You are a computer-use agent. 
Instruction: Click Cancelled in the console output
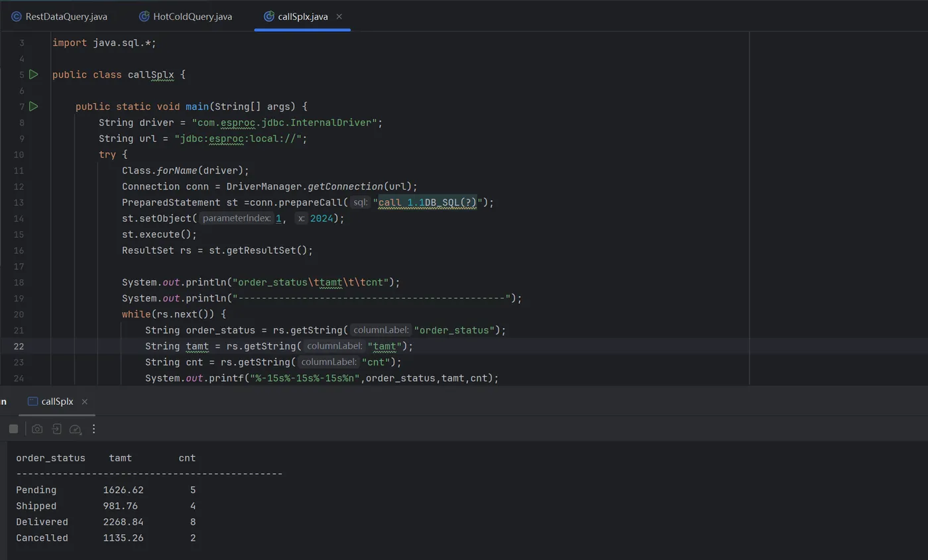pyautogui.click(x=42, y=537)
